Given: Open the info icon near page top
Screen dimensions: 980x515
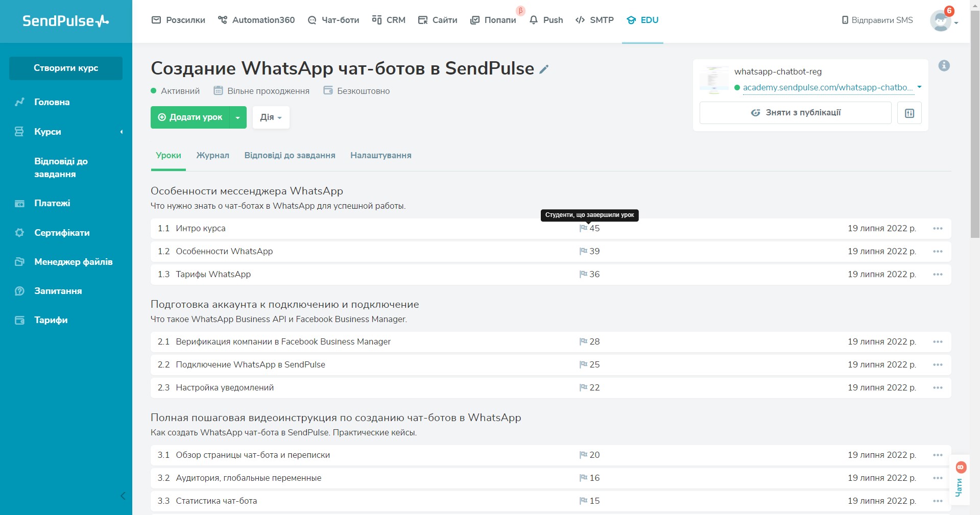Looking at the screenshot, I should pos(944,65).
